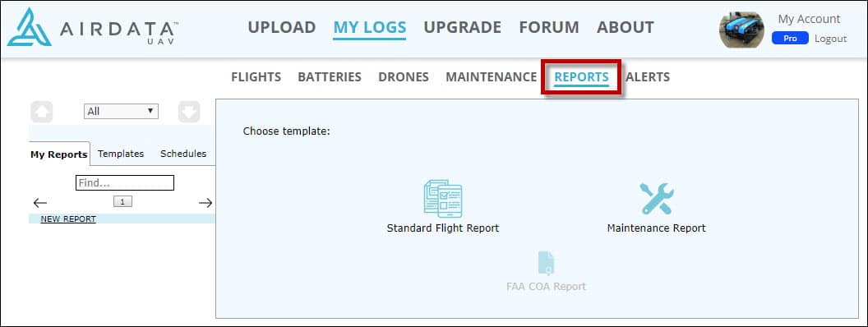Select the Standard Flight Report template icon

[442, 199]
